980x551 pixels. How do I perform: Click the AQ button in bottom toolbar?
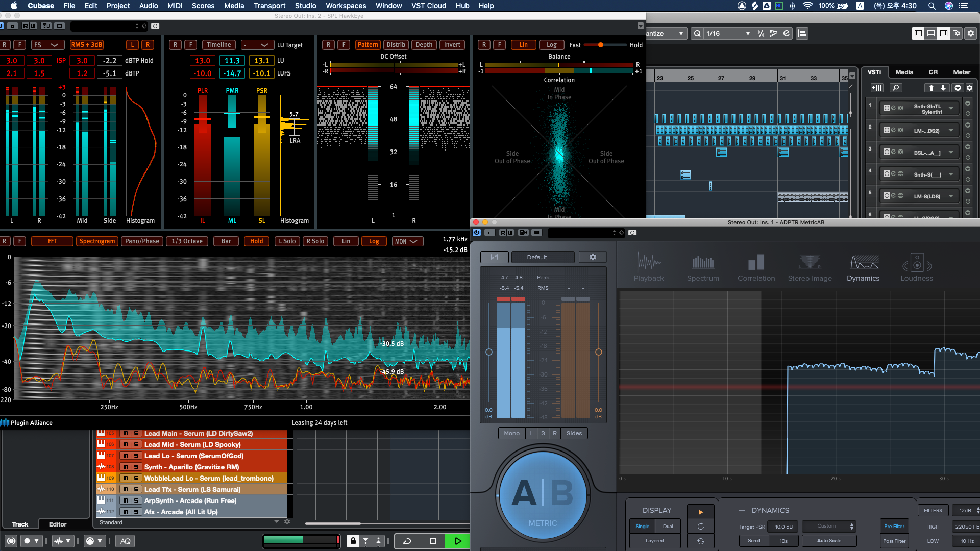126,541
